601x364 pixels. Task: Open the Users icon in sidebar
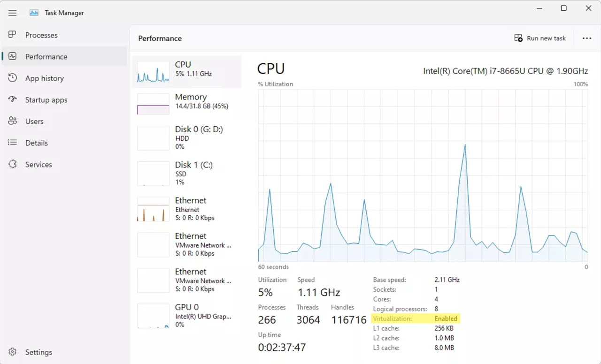click(x=13, y=121)
